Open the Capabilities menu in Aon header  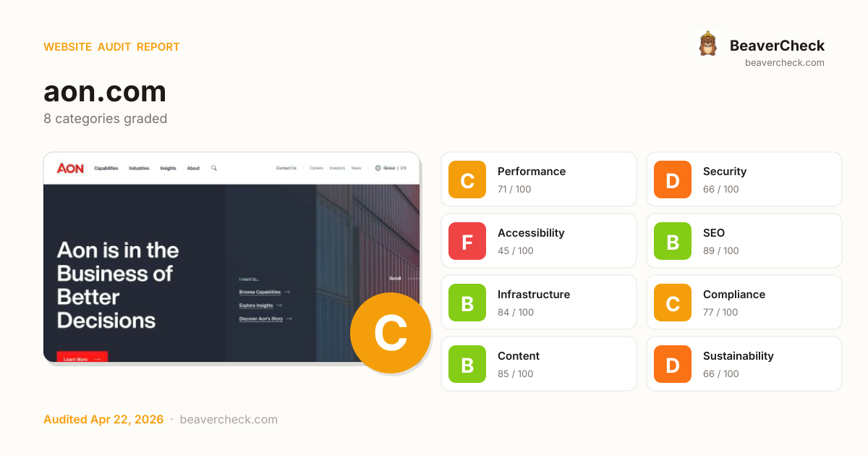[x=106, y=168]
